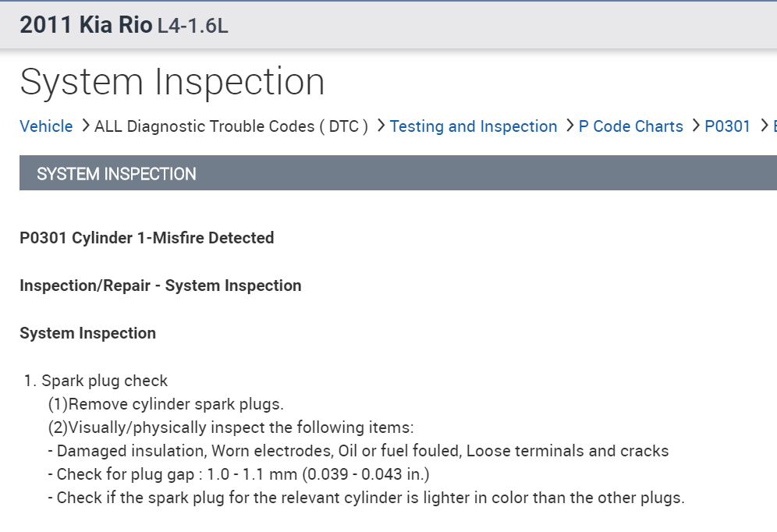Click the chevron right after Vehicle
This screenshot has width=777, height=532.
pos(85,126)
